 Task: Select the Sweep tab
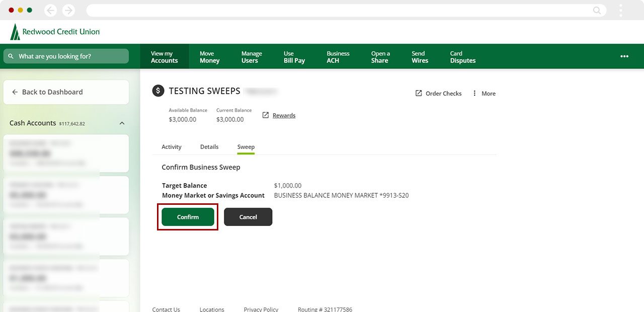246,147
